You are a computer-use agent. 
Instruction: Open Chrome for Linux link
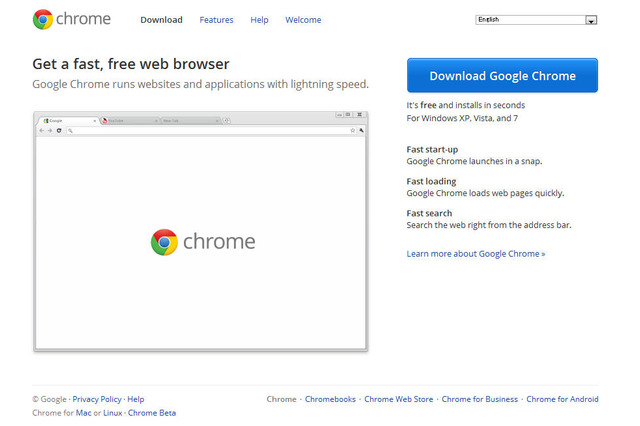click(x=113, y=413)
